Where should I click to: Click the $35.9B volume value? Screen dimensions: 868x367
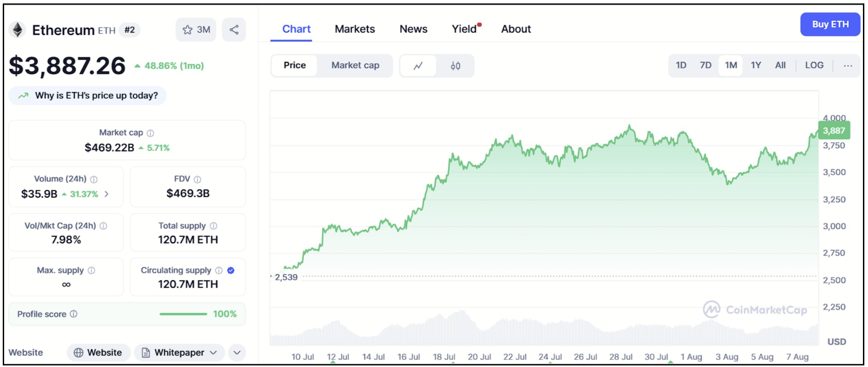39,194
